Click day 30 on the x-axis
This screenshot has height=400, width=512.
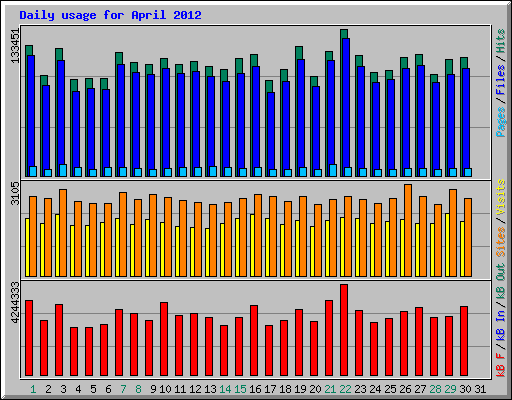click(465, 389)
